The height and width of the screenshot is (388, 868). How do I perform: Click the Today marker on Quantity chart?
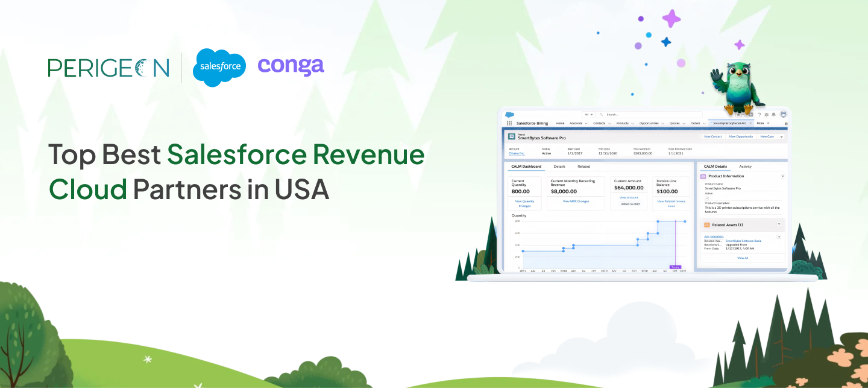click(675, 267)
